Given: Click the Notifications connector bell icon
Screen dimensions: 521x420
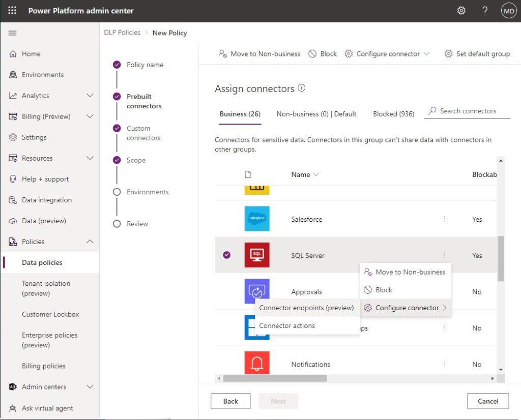Looking at the screenshot, I should point(257,364).
